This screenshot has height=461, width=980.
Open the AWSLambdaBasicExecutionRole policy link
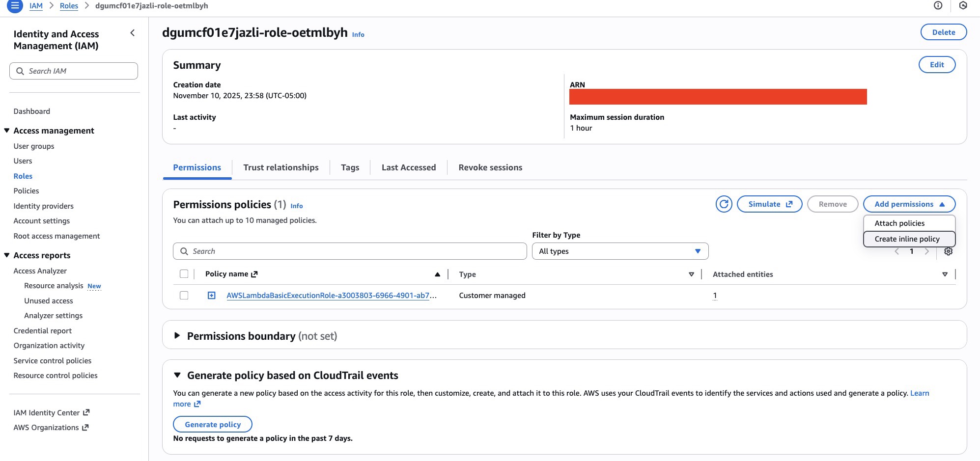click(328, 296)
